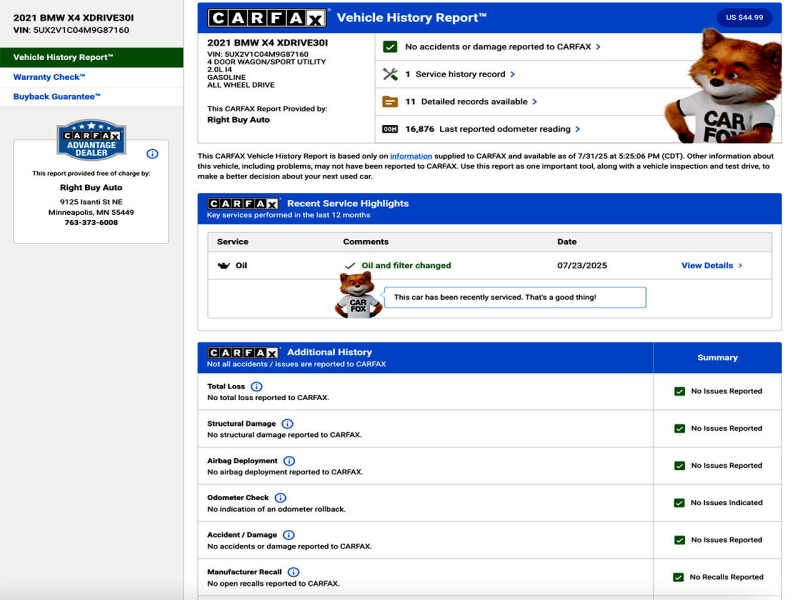The height and width of the screenshot is (600, 800).
Task: Expand service history record chevron
Action: (x=513, y=74)
